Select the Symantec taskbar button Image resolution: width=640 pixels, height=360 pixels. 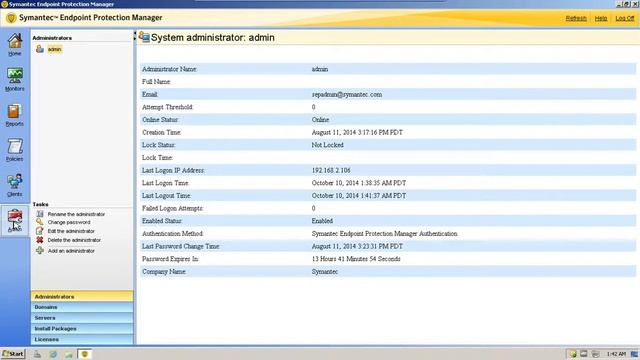point(85,354)
